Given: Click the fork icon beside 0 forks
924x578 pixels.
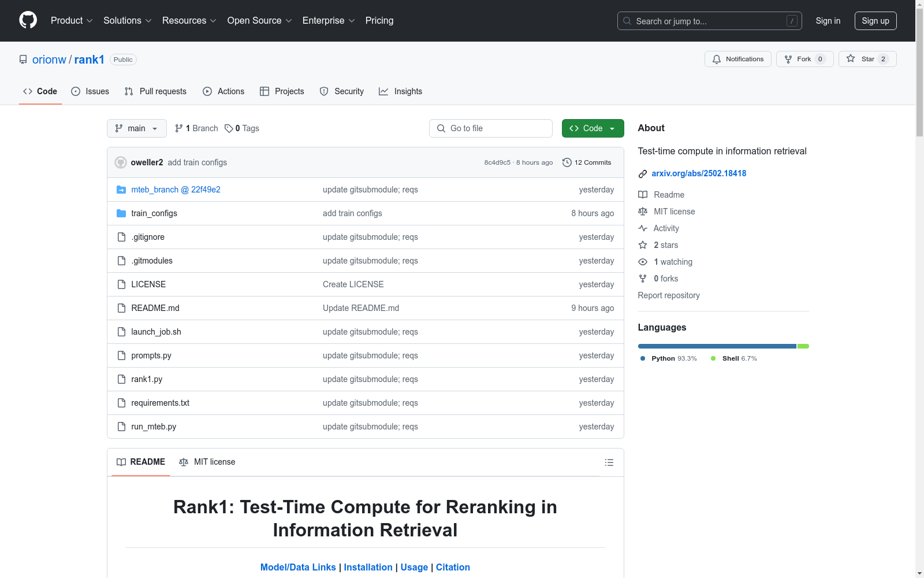Looking at the screenshot, I should pos(643,279).
